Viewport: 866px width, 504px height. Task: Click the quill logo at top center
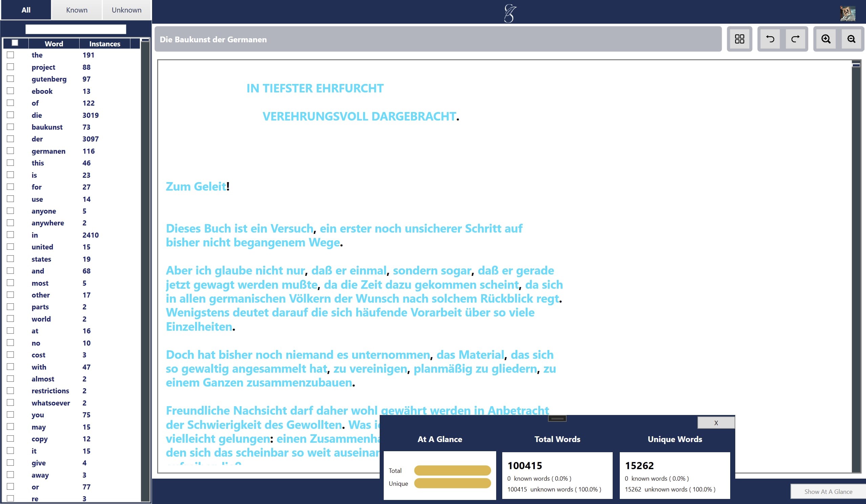click(510, 13)
